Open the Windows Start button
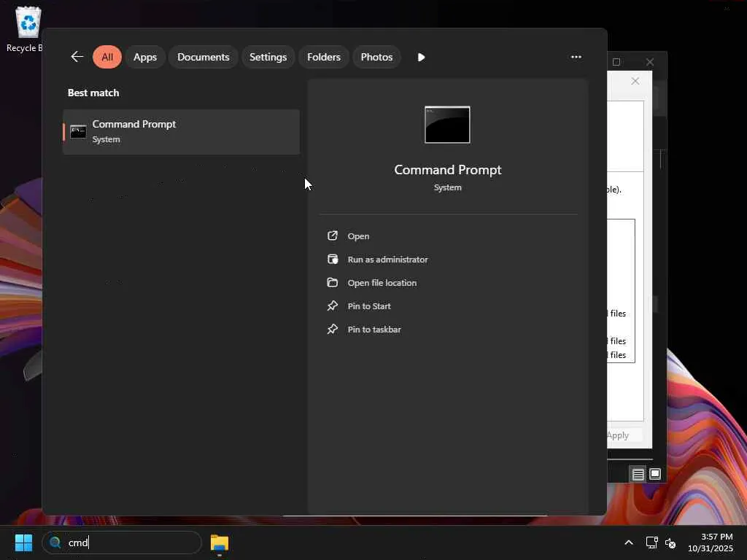The height and width of the screenshot is (560, 747). pos(23,542)
